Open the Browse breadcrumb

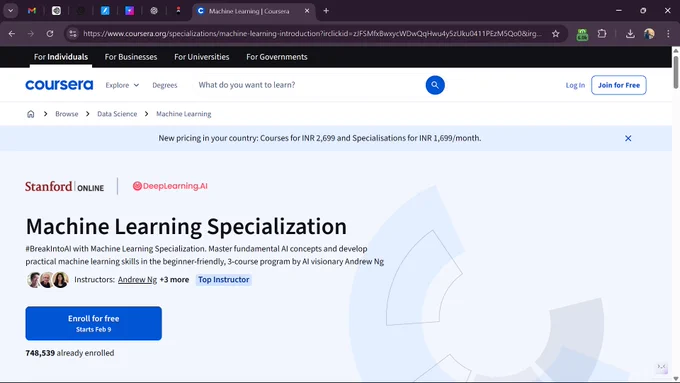[x=67, y=114]
